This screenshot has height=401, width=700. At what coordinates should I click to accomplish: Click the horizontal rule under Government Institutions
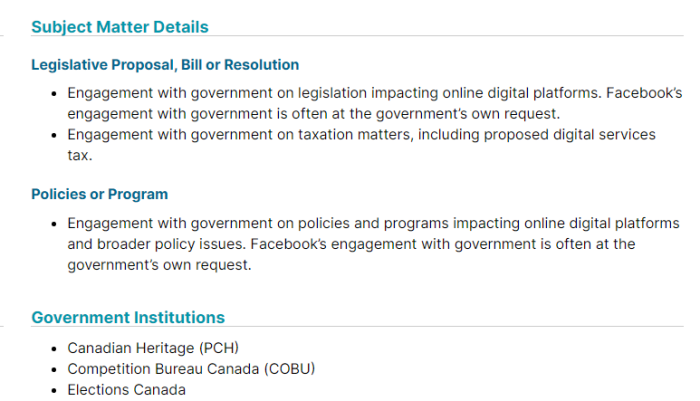(357, 326)
